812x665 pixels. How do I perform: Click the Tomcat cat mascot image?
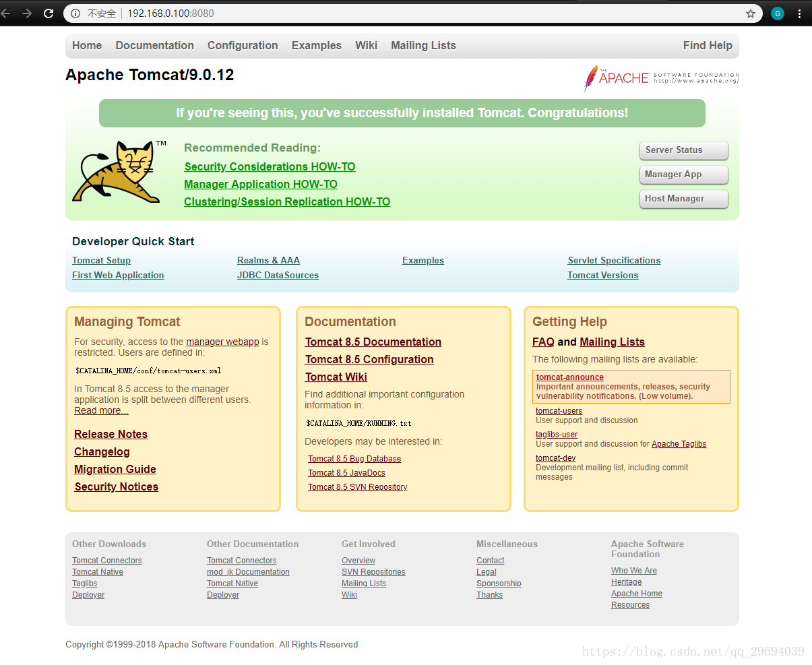(119, 172)
